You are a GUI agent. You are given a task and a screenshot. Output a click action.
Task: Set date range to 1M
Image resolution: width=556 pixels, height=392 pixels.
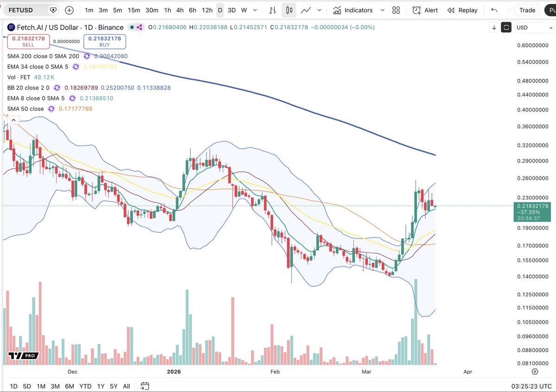(41, 386)
